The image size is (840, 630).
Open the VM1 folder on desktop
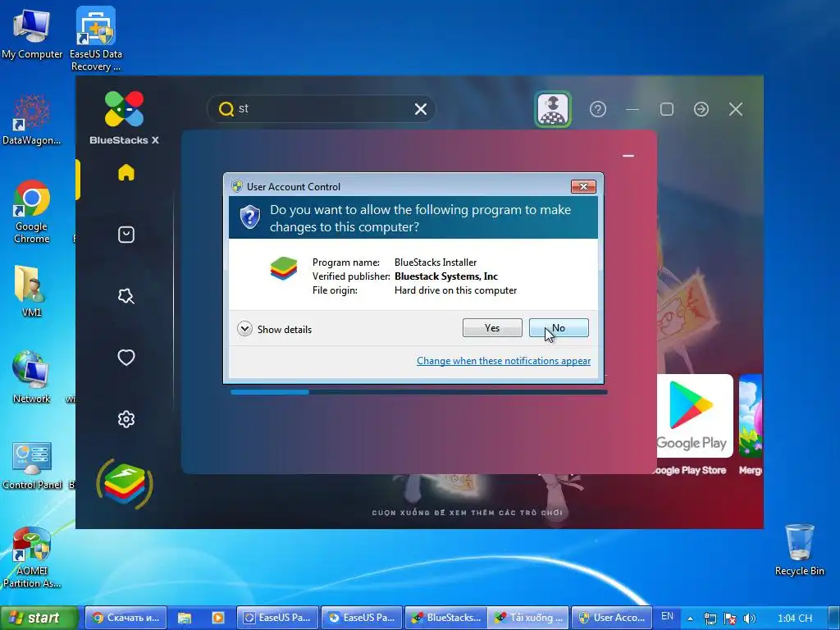(31, 291)
